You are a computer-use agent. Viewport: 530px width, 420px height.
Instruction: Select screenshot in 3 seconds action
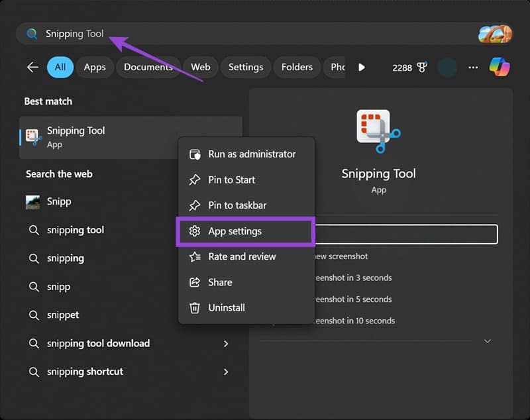(353, 278)
